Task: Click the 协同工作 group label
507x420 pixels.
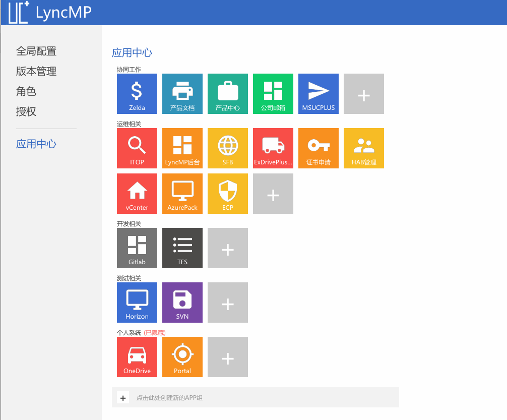Action: (x=129, y=70)
